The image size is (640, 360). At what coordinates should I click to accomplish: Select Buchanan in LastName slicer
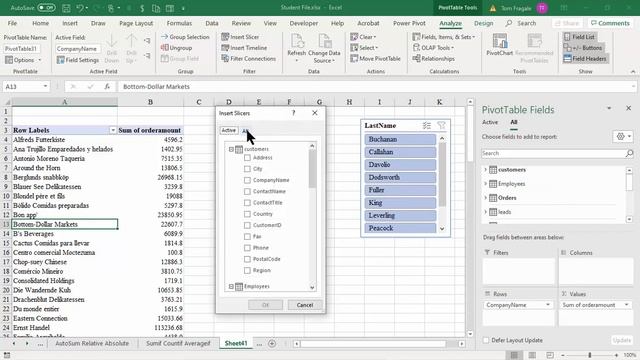coord(400,139)
